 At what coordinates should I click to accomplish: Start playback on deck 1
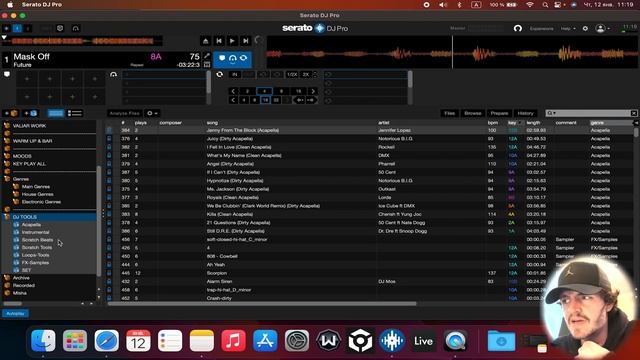click(x=232, y=41)
